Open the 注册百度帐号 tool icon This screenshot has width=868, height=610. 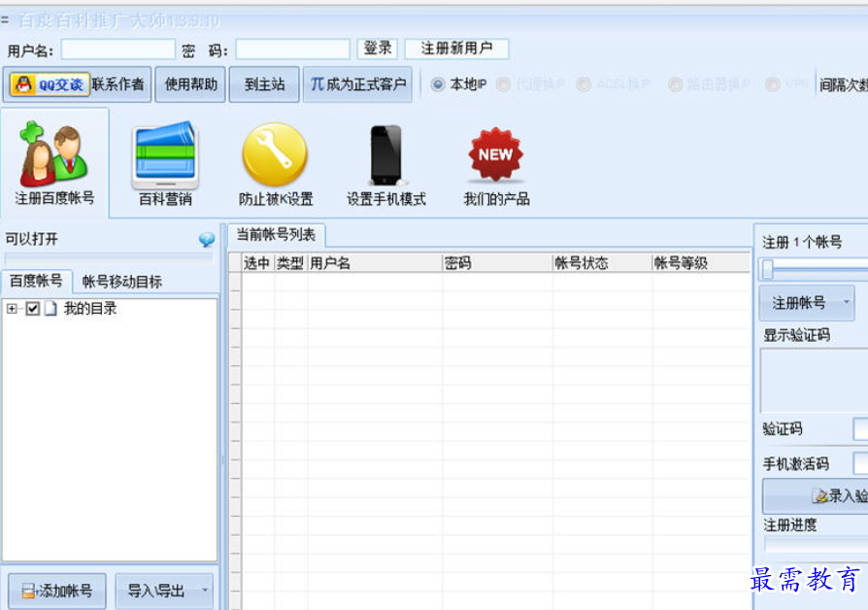pyautogui.click(x=53, y=163)
